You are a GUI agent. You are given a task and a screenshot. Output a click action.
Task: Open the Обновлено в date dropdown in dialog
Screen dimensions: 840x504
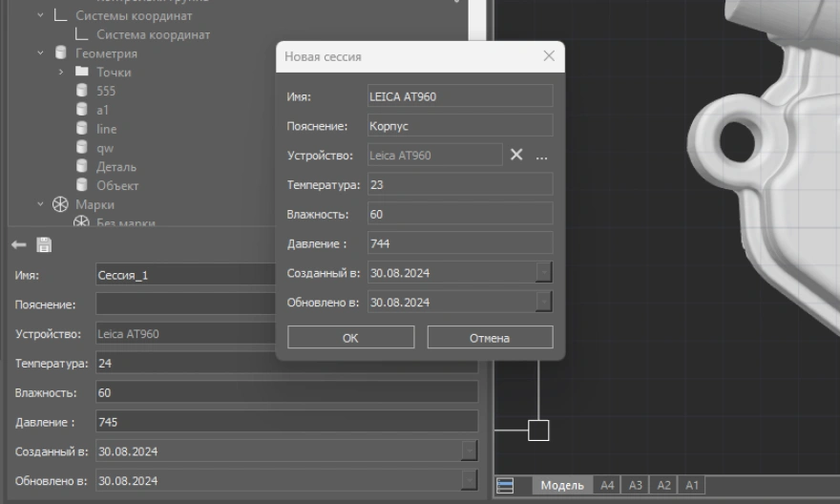pyautogui.click(x=543, y=303)
